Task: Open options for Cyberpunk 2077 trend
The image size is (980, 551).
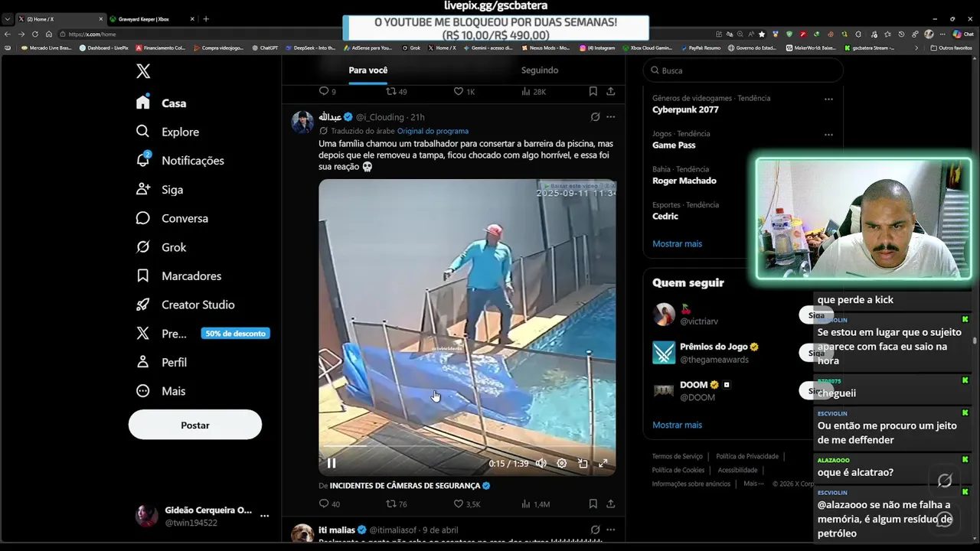Action: tap(828, 99)
